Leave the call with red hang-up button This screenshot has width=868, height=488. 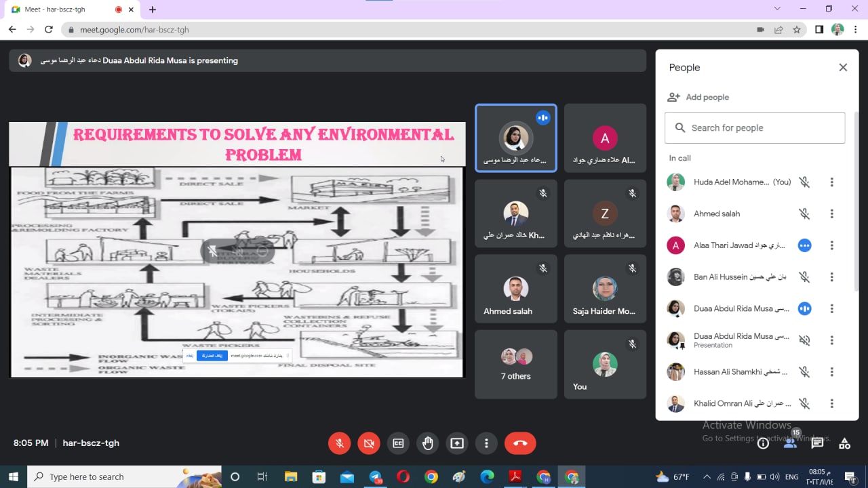(x=520, y=443)
